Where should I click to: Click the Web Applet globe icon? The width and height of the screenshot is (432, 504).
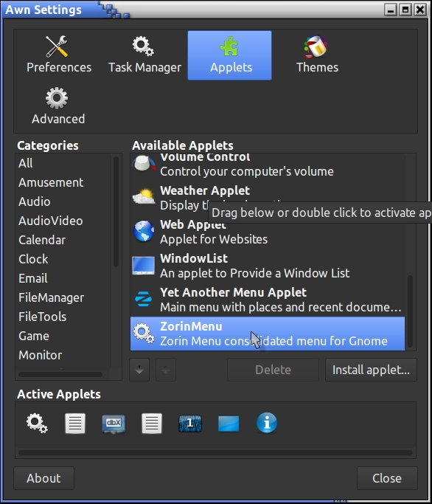(x=144, y=231)
